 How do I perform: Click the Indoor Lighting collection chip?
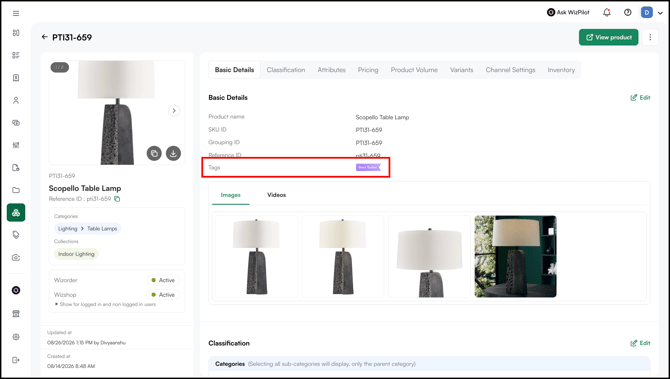(x=76, y=254)
